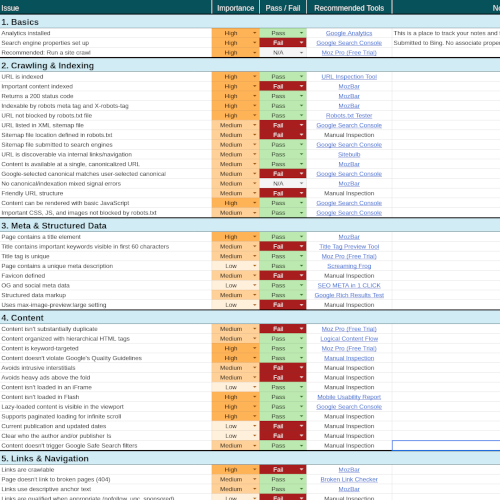Open Pass/Fail dropdown for Links are crawlable
The height and width of the screenshot is (500, 500).
301,469
